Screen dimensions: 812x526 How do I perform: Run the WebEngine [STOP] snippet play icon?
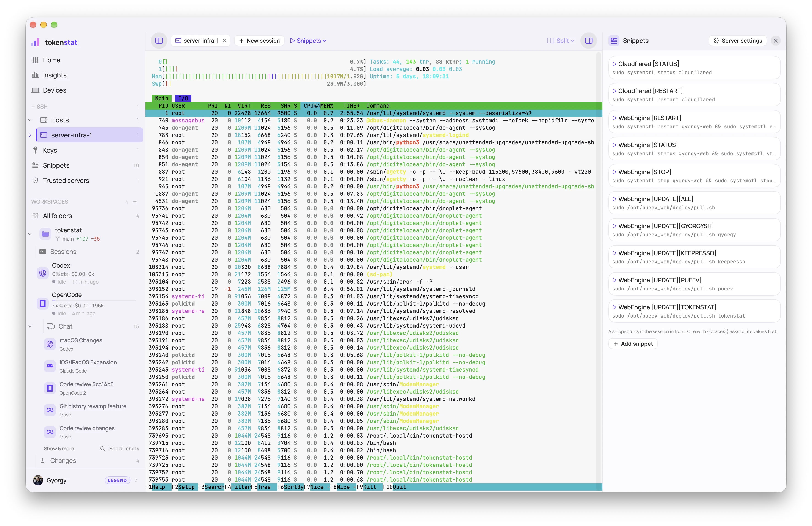coord(614,172)
